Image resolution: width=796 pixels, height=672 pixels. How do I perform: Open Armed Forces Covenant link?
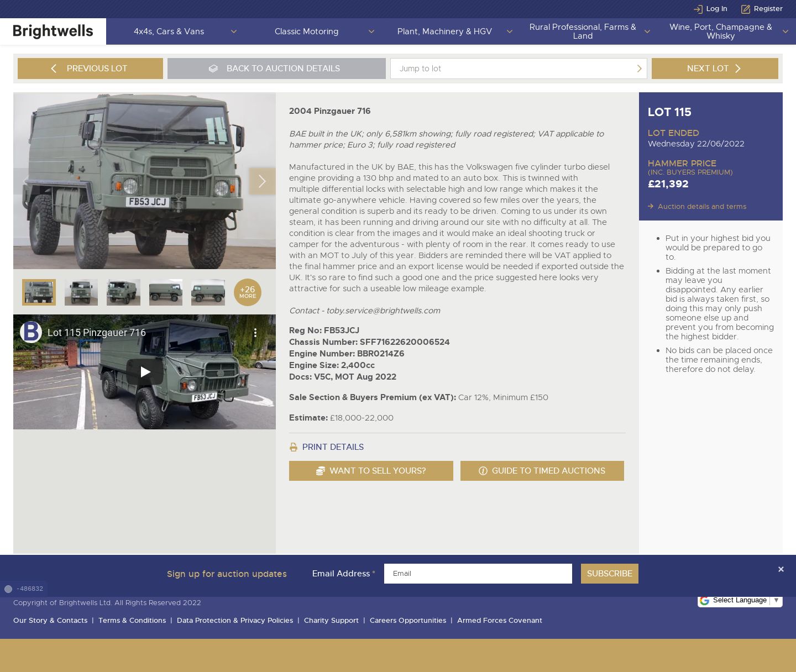(x=500, y=621)
